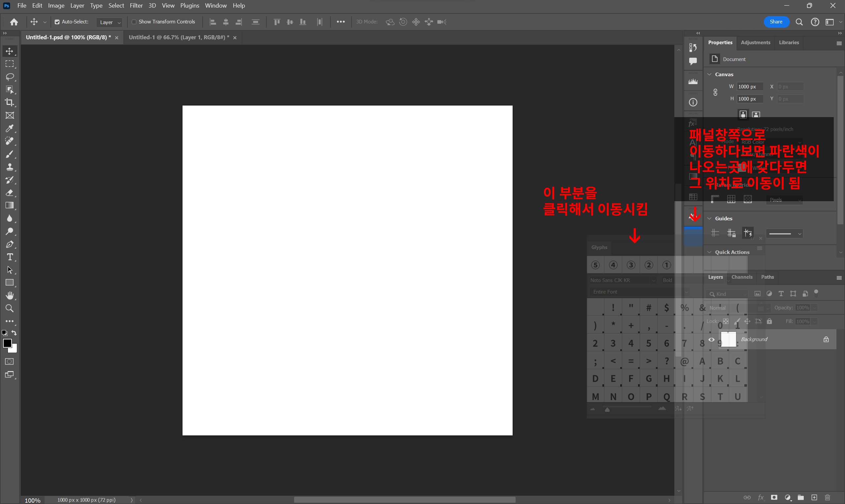845x504 pixels.
Task: Click the foreground color swatch
Action: click(x=7, y=343)
